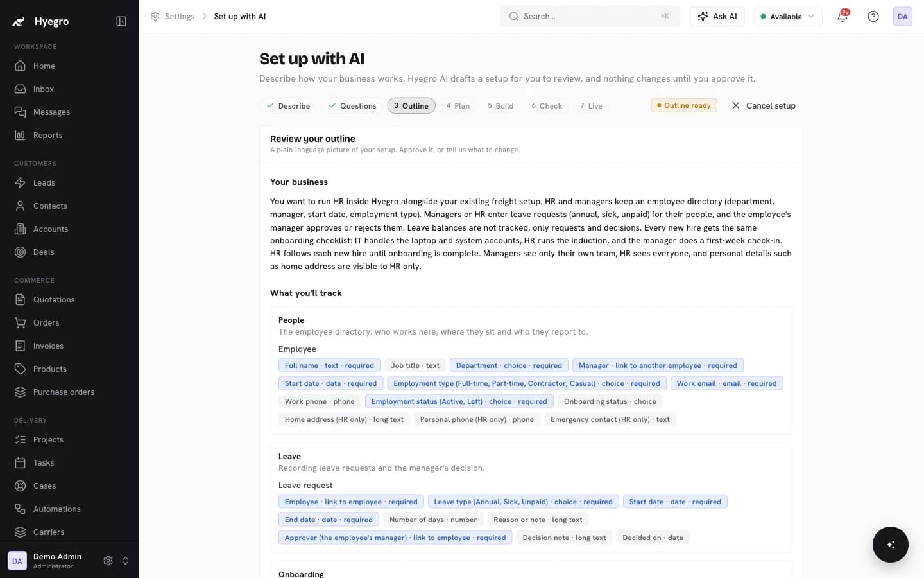Viewport: 924px width, 578px height.
Task: Open Ask AI assistant
Action: click(x=717, y=16)
